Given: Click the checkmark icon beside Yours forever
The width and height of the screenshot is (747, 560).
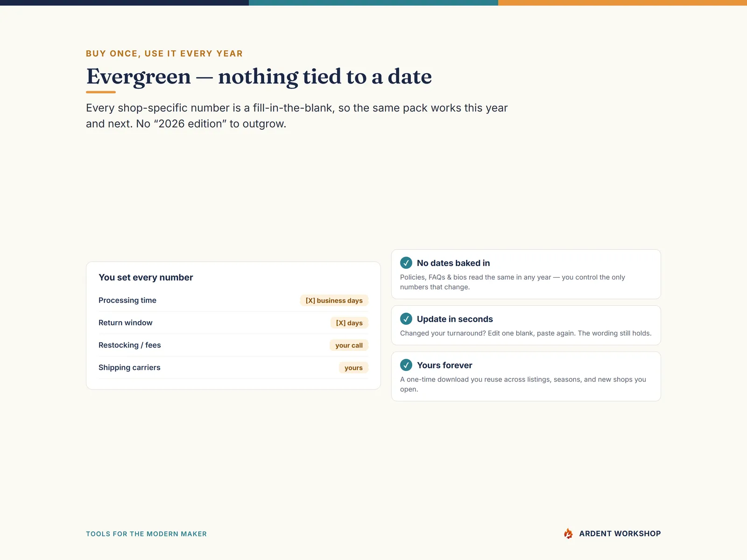Looking at the screenshot, I should pyautogui.click(x=406, y=365).
